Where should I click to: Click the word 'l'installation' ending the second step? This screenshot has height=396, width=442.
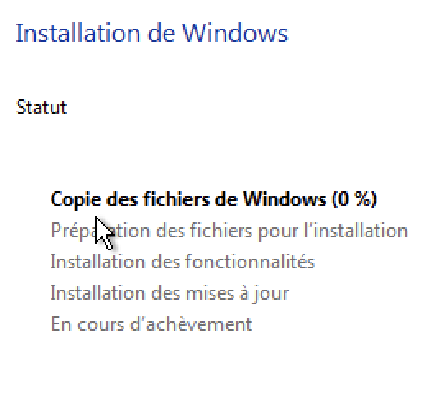click(x=356, y=230)
